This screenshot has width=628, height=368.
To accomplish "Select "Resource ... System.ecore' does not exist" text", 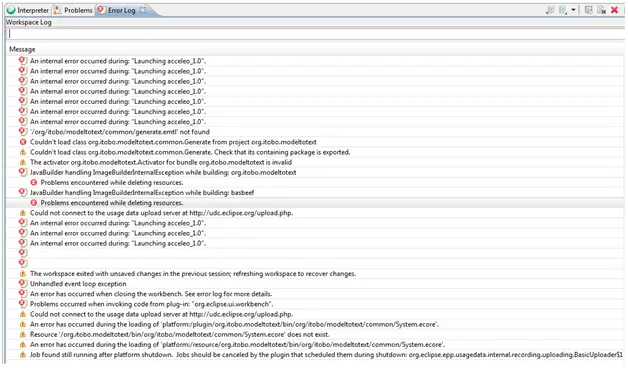I will [x=180, y=334].
